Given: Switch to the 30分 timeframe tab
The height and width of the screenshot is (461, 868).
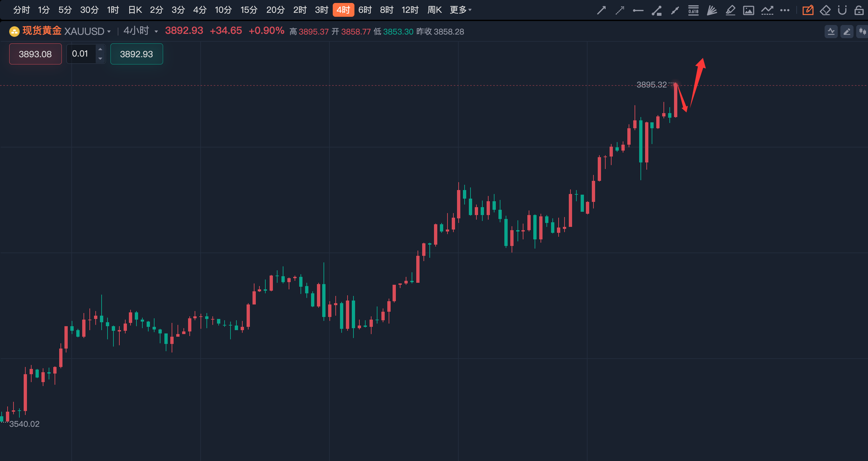Looking at the screenshot, I should (x=89, y=10).
